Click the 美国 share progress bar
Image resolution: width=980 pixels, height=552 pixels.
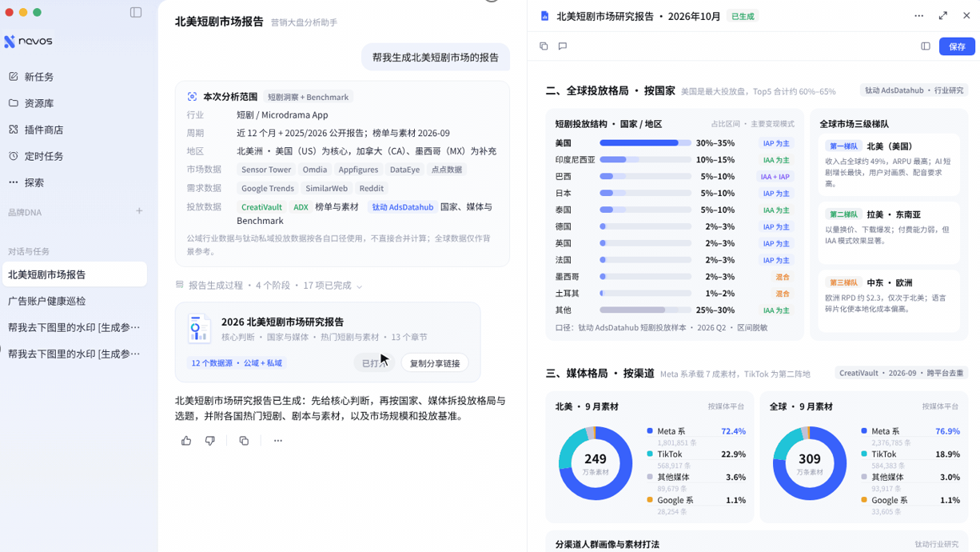point(645,143)
